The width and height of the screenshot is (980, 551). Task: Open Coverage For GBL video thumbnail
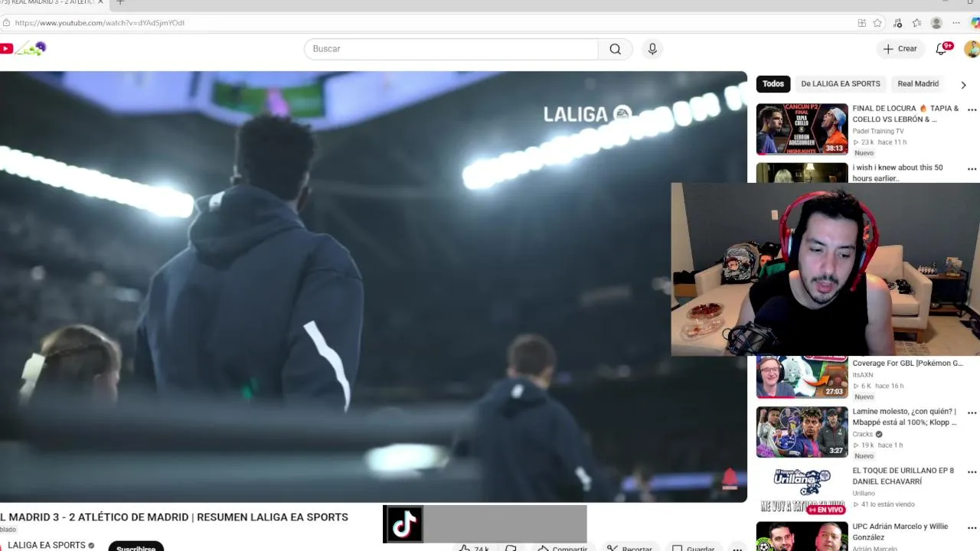(x=802, y=377)
